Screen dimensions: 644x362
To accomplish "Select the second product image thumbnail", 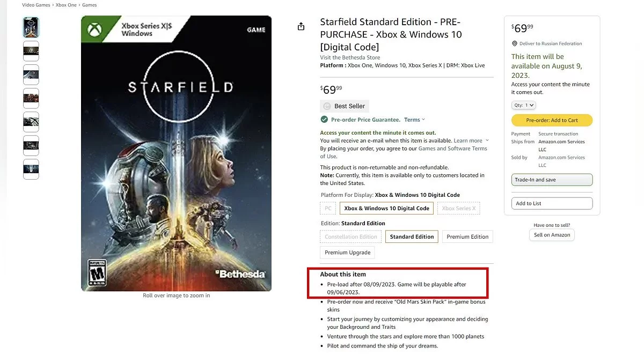I will [31, 51].
